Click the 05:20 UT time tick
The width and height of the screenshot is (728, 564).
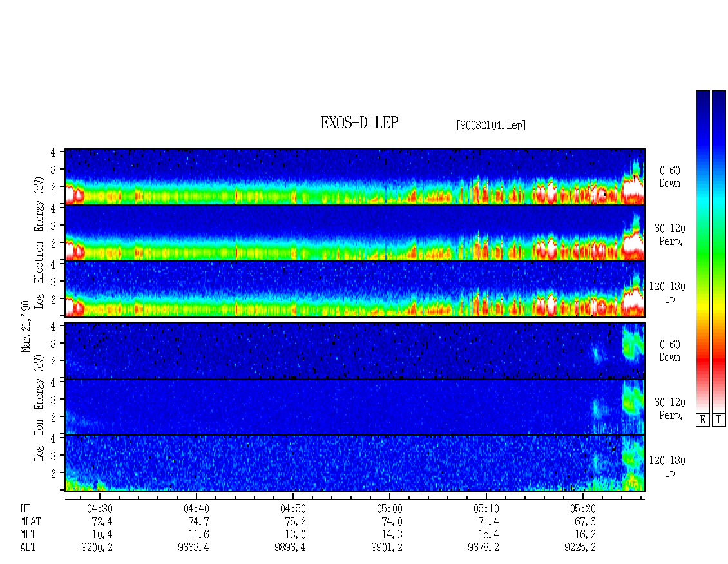click(582, 509)
